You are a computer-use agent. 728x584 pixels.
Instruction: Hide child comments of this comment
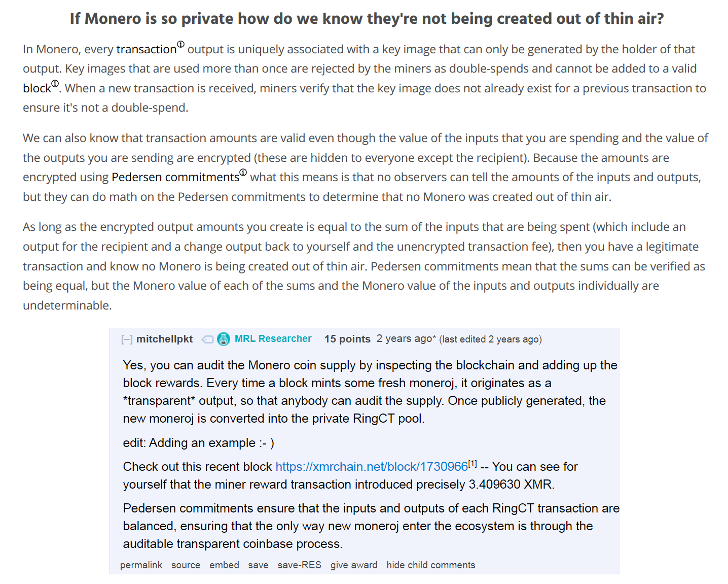click(x=430, y=565)
